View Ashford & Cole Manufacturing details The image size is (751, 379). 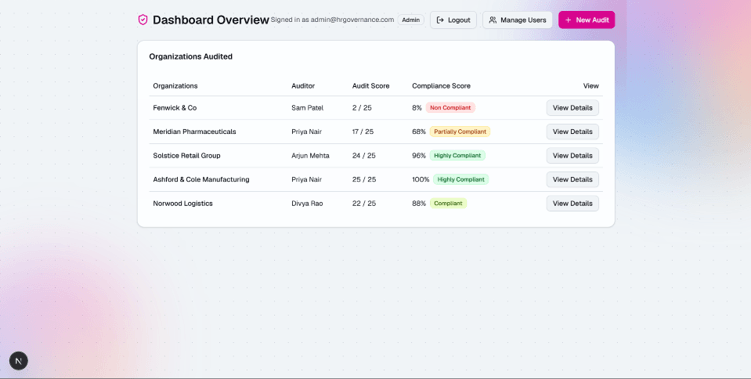[572, 180]
